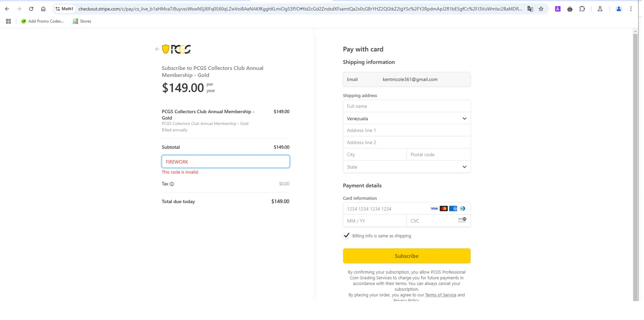644x320 pixels.
Task: Click the yellow Subscribe button
Action: coord(407,256)
